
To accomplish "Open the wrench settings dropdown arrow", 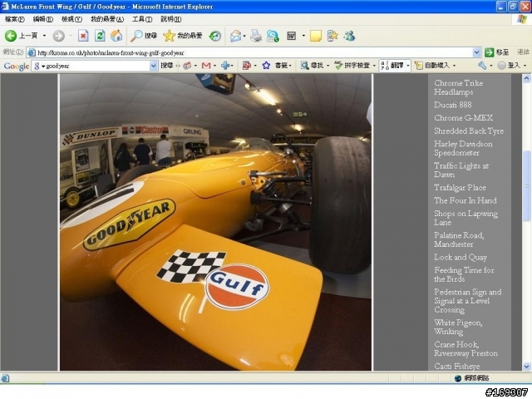I will 491,66.
